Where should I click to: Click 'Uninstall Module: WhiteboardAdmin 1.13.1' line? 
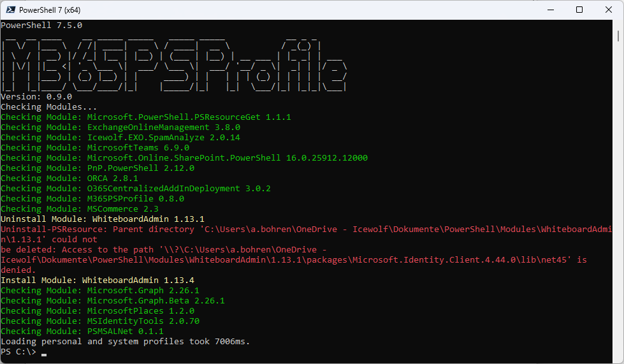click(x=103, y=219)
